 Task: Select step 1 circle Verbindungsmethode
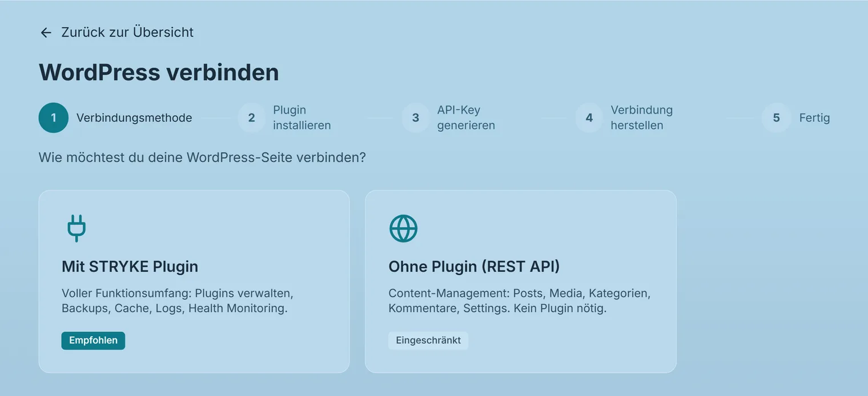coord(54,118)
